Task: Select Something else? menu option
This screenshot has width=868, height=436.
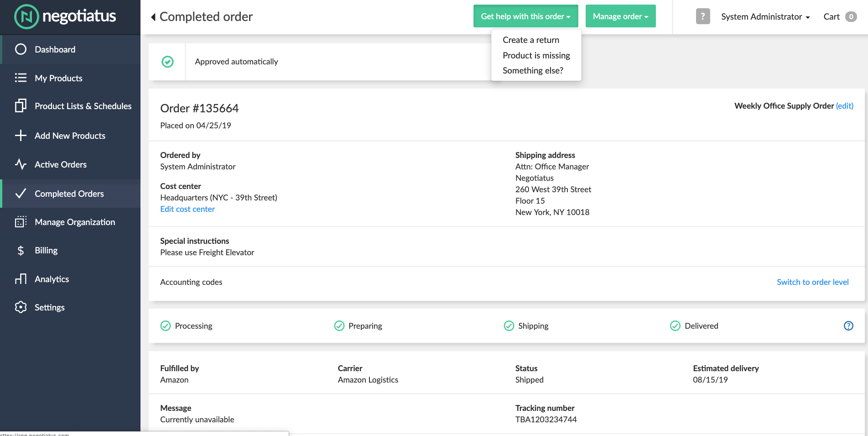Action: tap(533, 71)
